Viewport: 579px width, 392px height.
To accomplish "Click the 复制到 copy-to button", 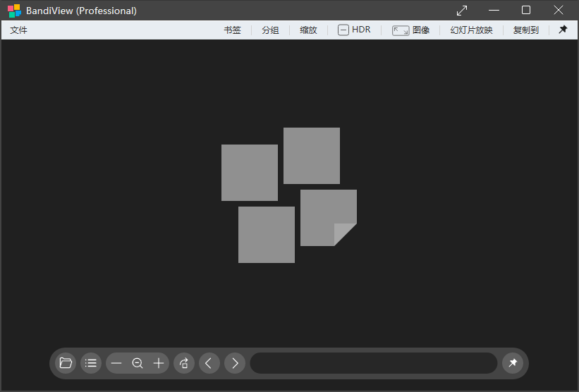I will click(525, 30).
